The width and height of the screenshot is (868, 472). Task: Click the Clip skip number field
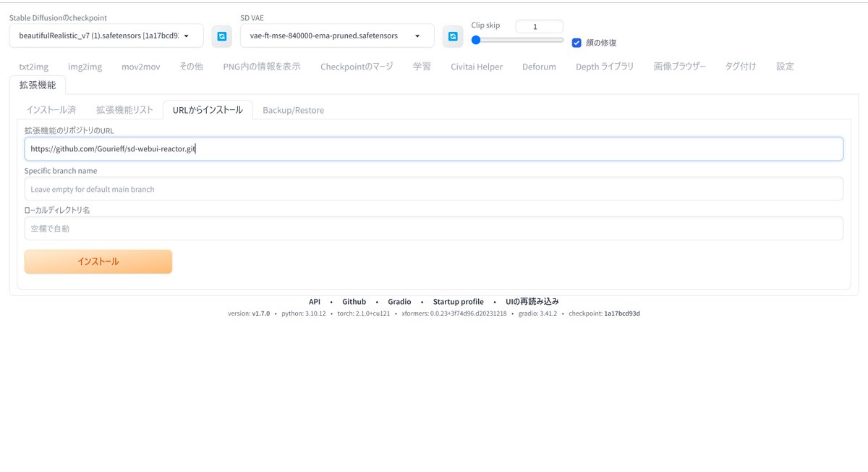(539, 26)
